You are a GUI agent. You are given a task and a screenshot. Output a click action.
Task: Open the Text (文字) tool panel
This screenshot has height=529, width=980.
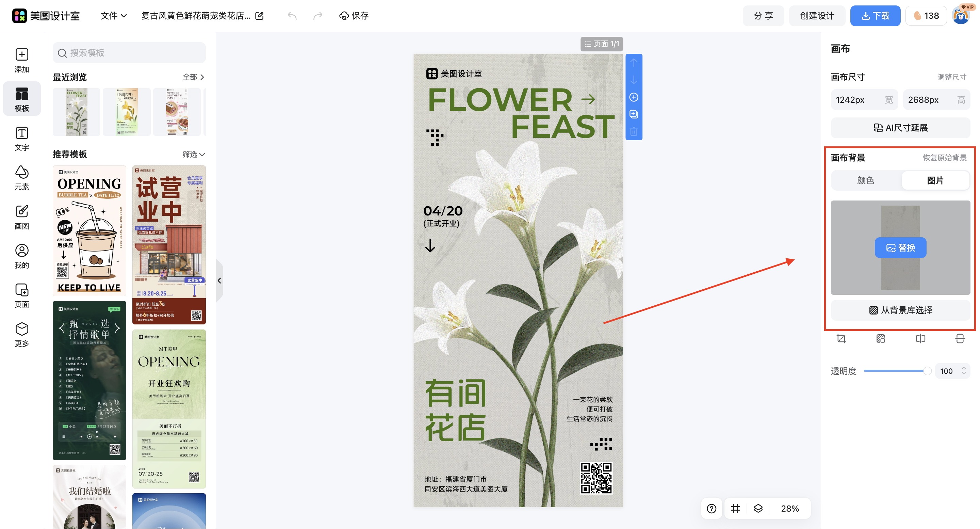(x=22, y=139)
